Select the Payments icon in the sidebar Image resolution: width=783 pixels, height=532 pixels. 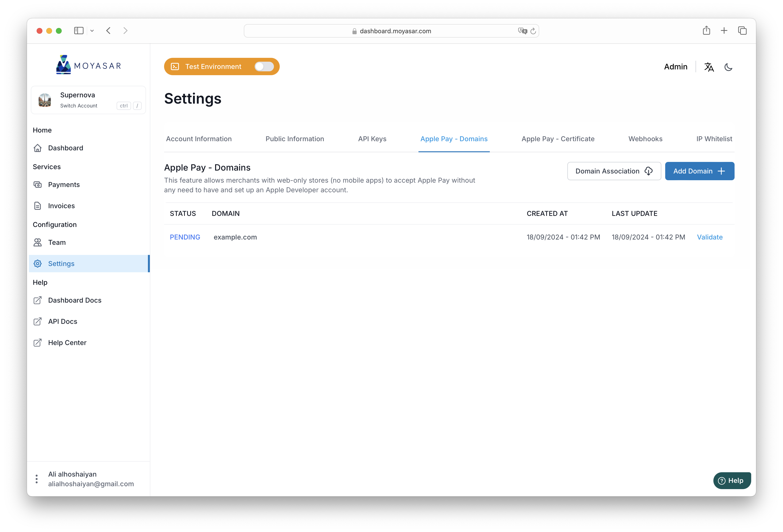tap(38, 184)
